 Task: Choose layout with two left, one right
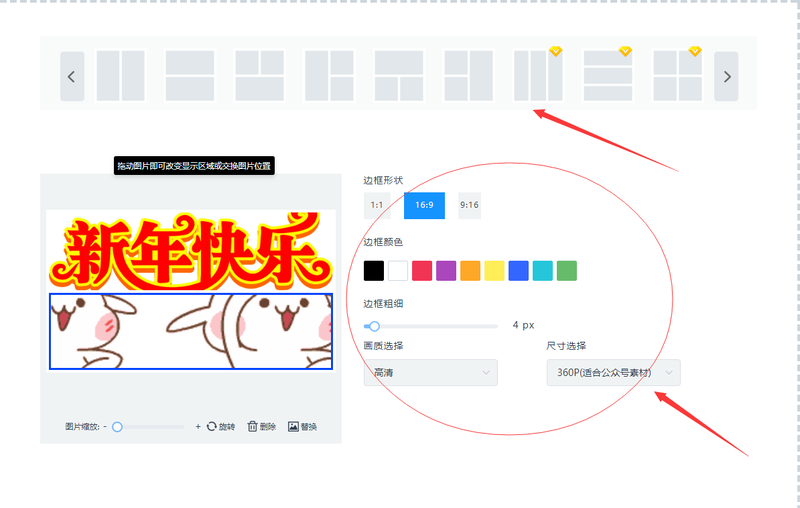pos(468,75)
